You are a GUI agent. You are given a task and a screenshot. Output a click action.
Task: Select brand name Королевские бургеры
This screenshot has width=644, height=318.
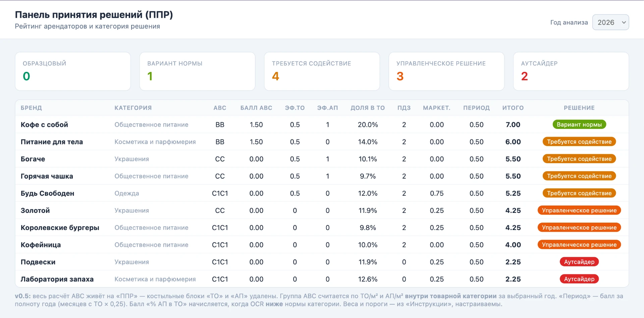click(x=60, y=228)
